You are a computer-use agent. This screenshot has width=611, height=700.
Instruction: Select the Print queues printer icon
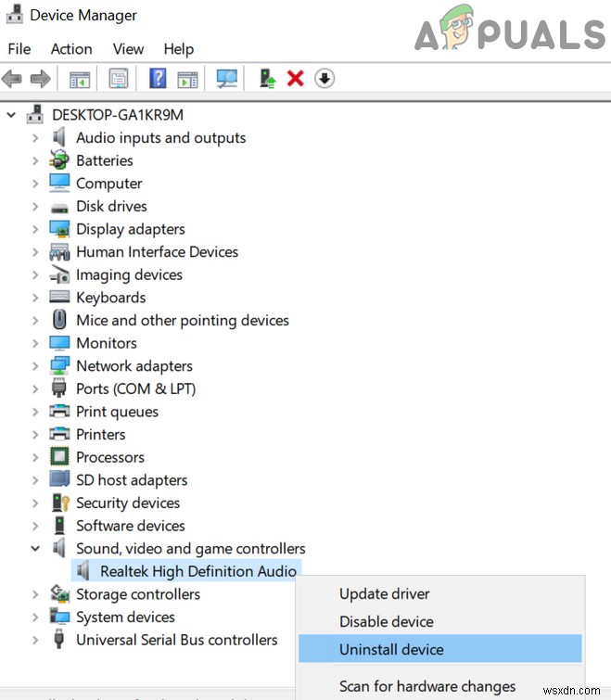(59, 411)
